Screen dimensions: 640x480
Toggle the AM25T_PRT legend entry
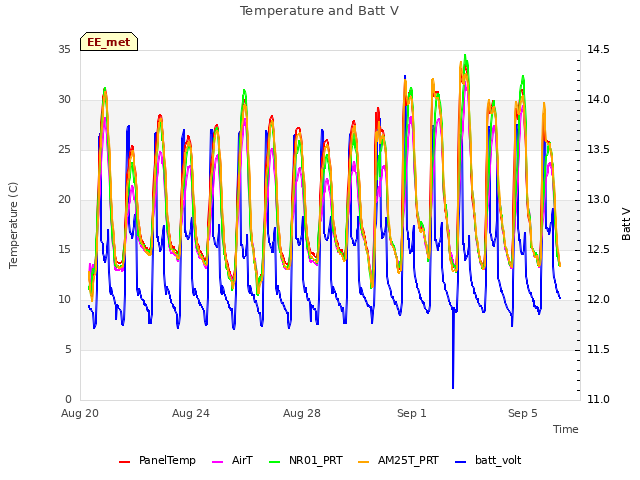pyautogui.click(x=398, y=460)
